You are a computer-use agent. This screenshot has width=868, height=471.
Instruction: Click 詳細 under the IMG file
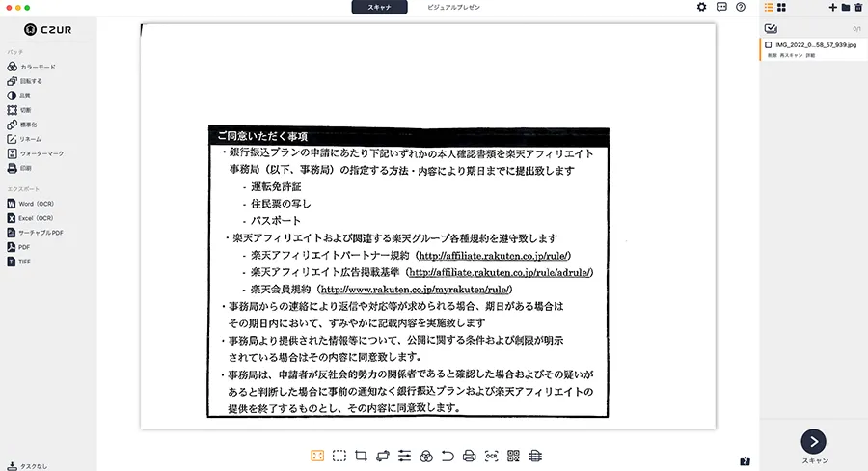[x=810, y=55]
